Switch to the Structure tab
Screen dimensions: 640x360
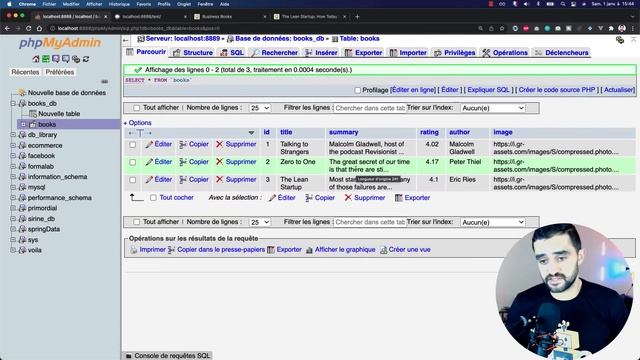193,53
